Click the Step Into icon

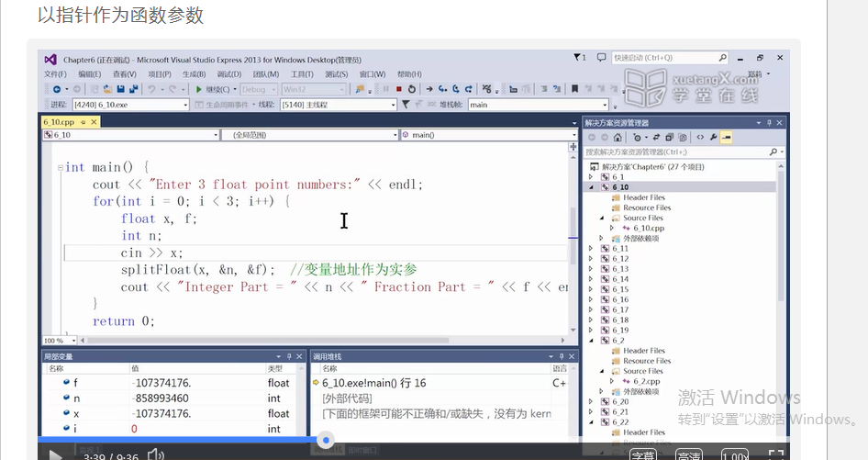tap(443, 89)
